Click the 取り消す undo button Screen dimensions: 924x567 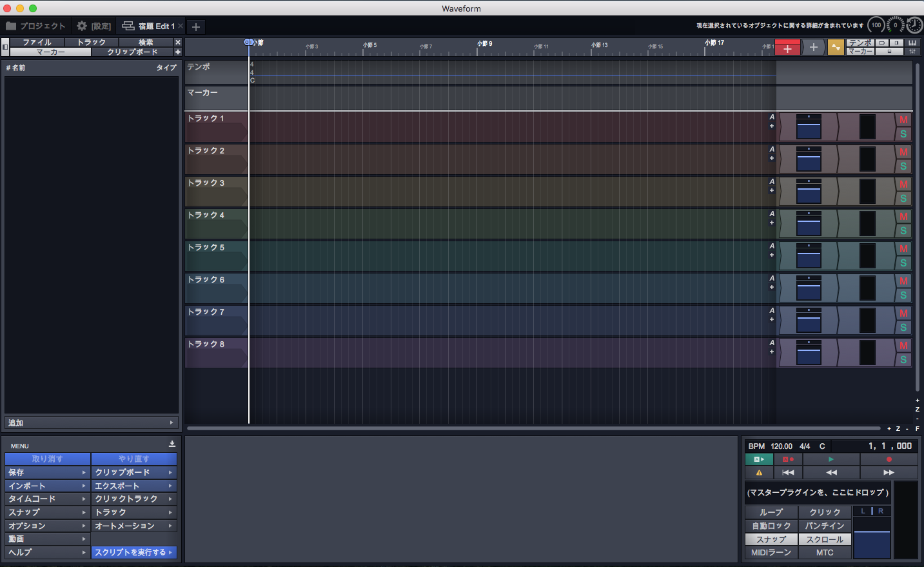48,459
